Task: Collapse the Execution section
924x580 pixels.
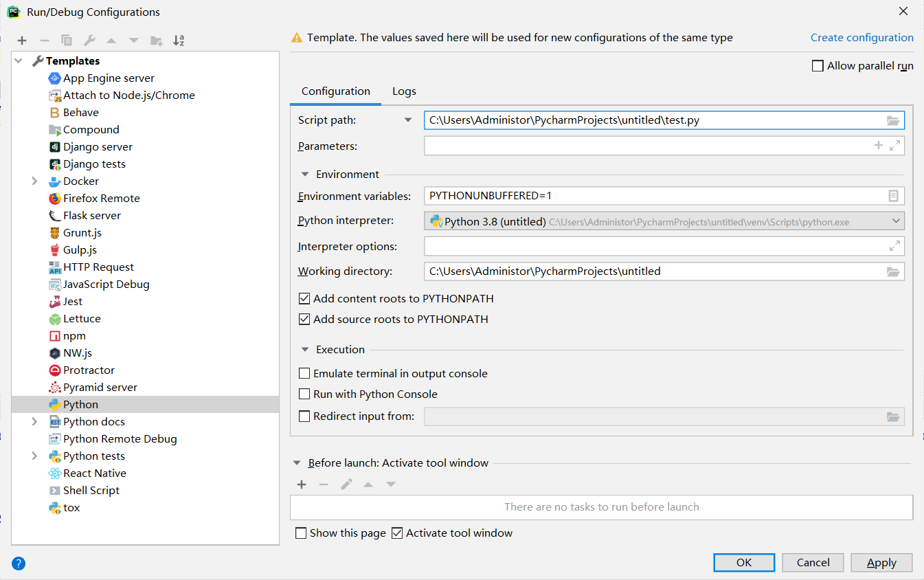Action: [305, 350]
